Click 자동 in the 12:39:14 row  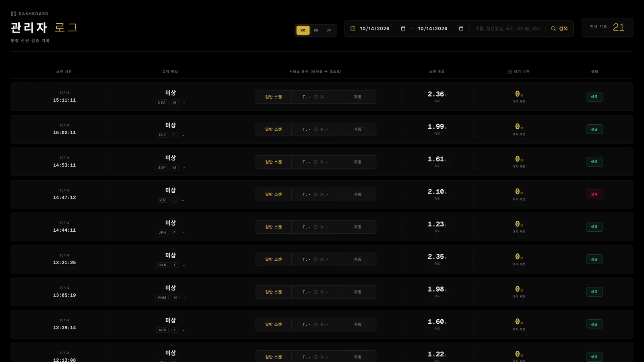pyautogui.click(x=358, y=325)
